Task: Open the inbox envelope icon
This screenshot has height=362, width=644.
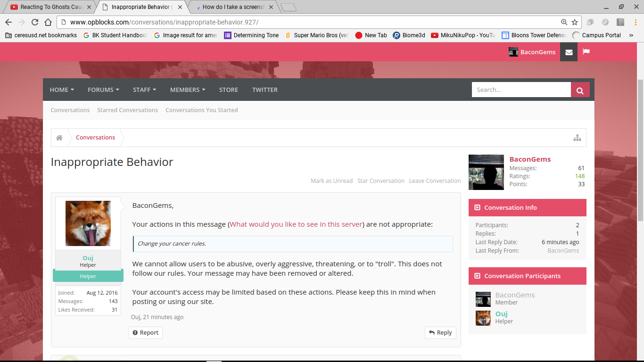Action: point(569,52)
